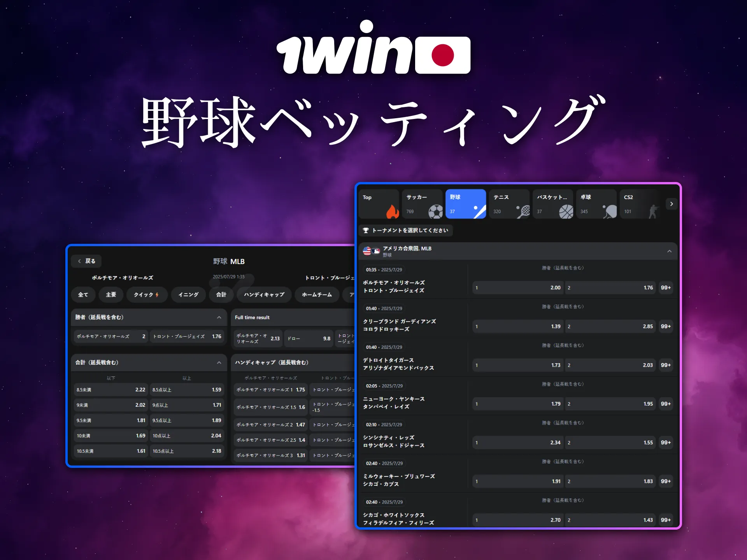Bet team 1 at 1.73 デトロイトタイガース match
This screenshot has width=747, height=560.
pos(518,365)
